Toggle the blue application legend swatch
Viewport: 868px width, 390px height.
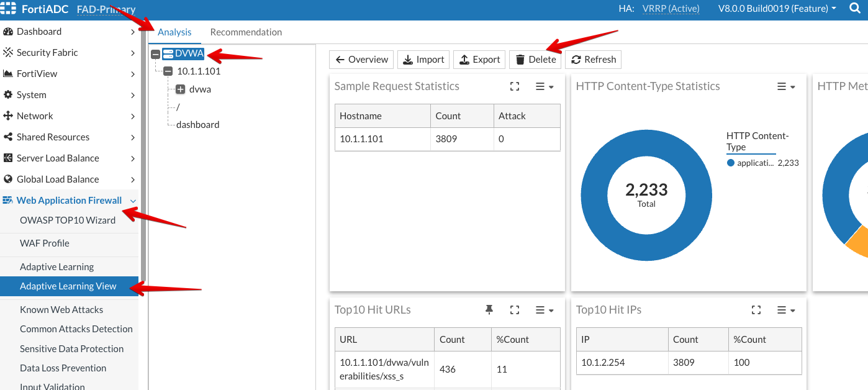pos(731,163)
